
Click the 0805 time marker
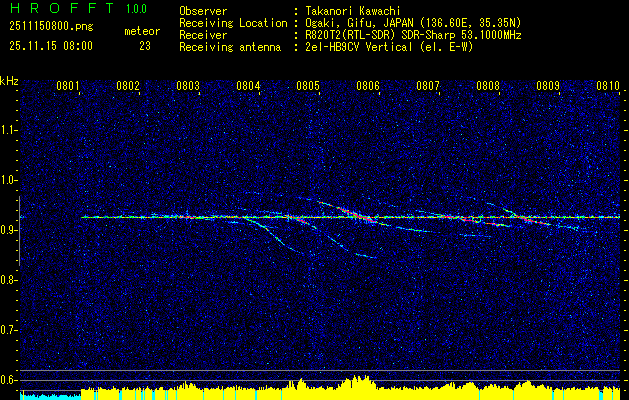[308, 86]
